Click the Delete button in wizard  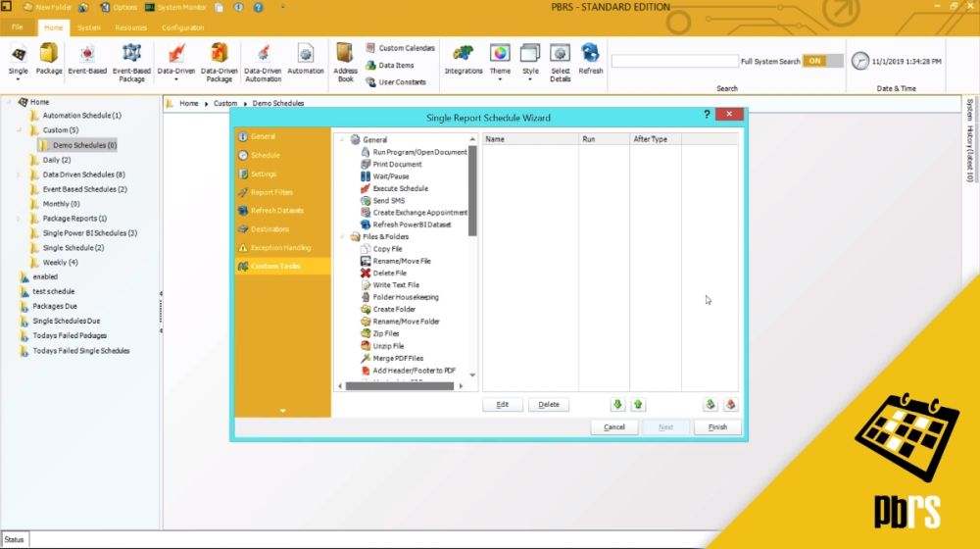(549, 405)
